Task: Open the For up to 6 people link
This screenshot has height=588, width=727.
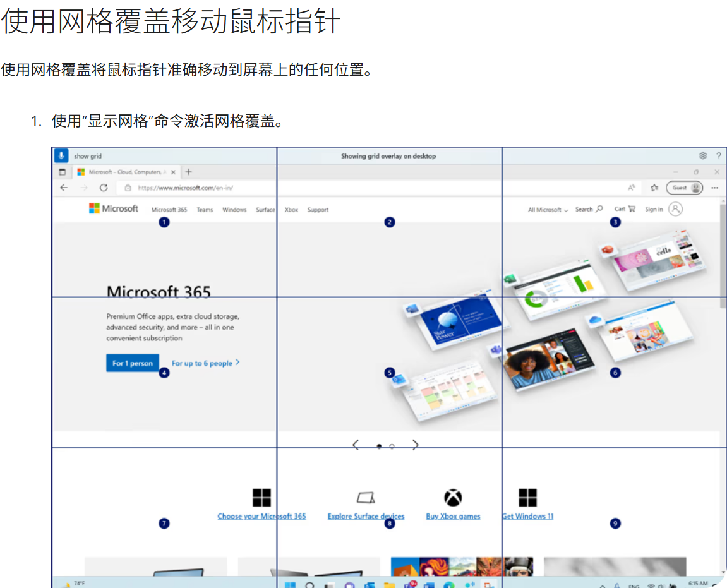Action: (x=205, y=363)
